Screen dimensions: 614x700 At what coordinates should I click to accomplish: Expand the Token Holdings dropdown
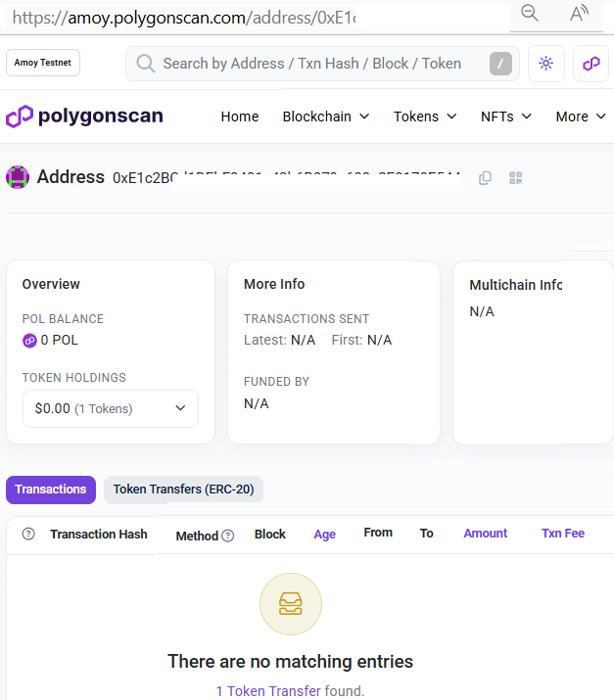click(x=111, y=408)
